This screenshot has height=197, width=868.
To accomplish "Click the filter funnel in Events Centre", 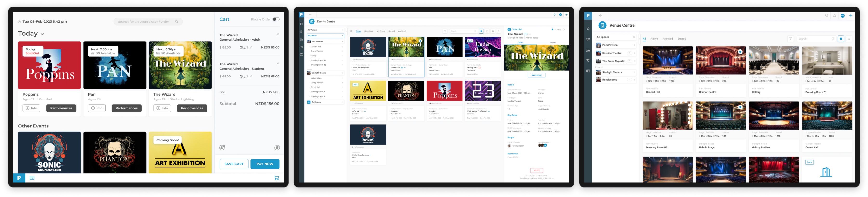I will [x=445, y=31].
